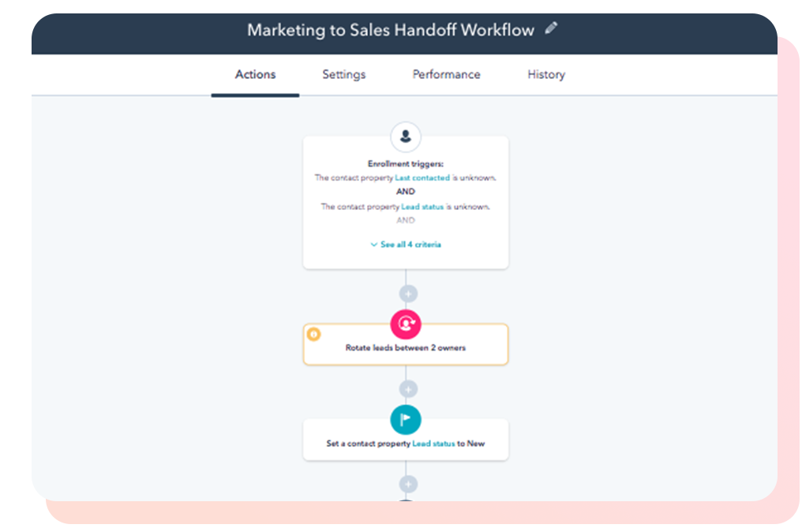The width and height of the screenshot is (802, 532).
Task: Click the Enrollment triggers heading
Action: [406, 163]
